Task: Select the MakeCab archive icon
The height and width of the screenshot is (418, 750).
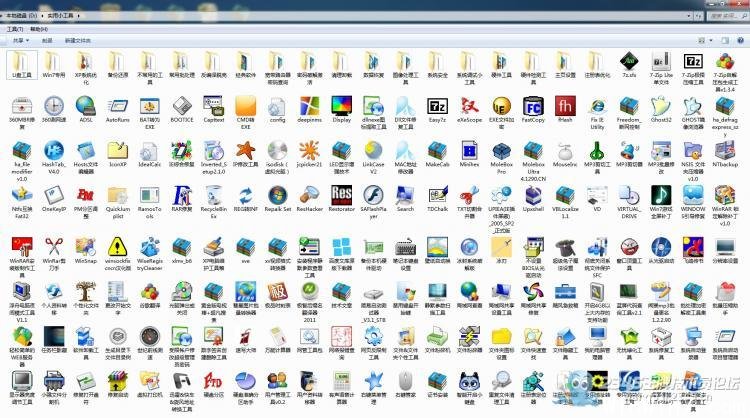Action: pyautogui.click(x=437, y=151)
